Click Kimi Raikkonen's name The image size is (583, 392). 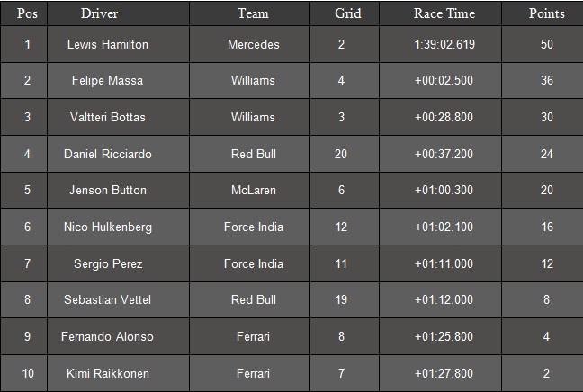pyautogui.click(x=108, y=373)
